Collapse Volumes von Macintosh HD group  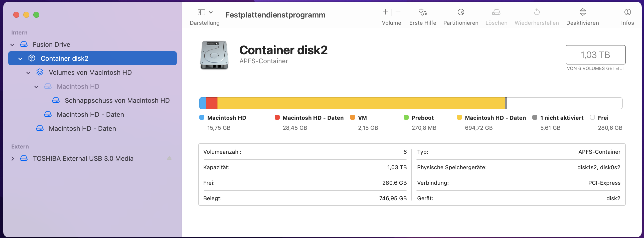pos(28,73)
